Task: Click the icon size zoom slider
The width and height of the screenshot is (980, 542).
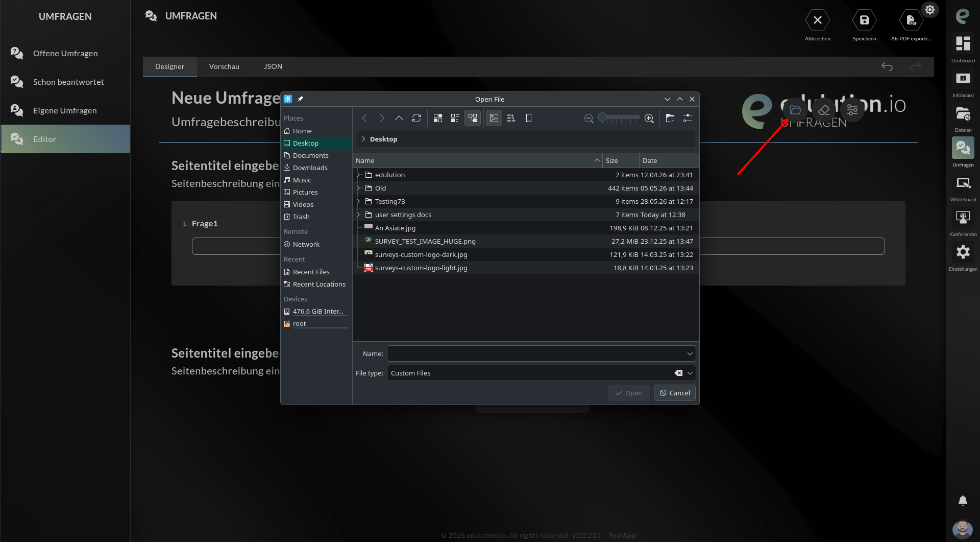Action: pos(619,118)
